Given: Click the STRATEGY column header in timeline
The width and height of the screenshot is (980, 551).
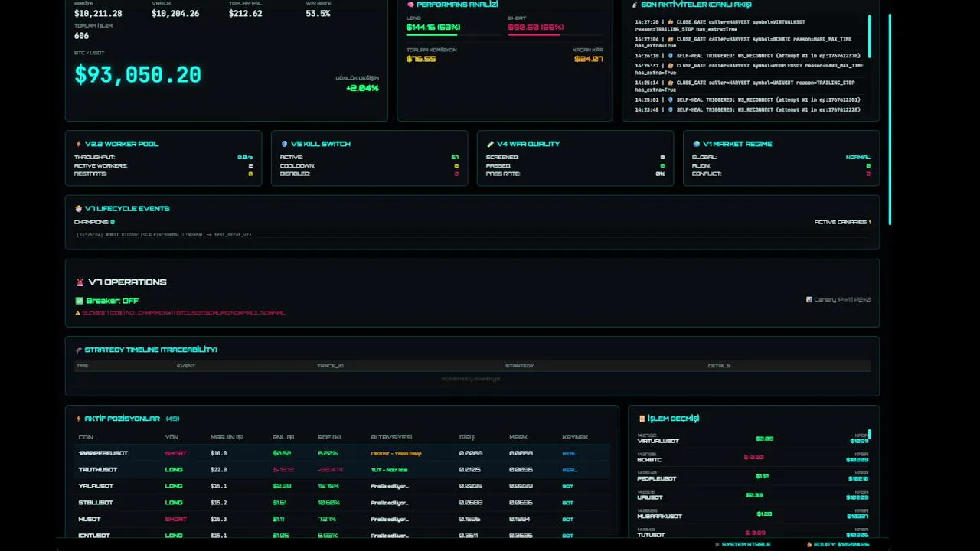Looking at the screenshot, I should click(x=519, y=366).
